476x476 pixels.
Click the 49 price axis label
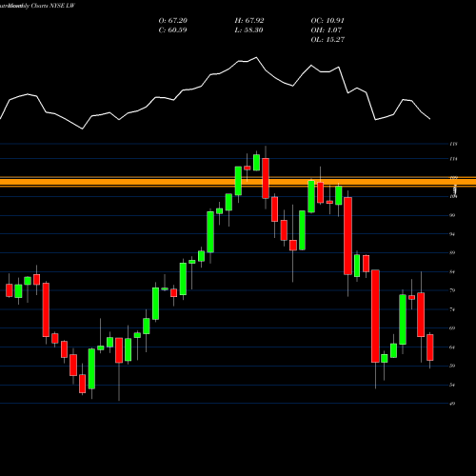452,404
